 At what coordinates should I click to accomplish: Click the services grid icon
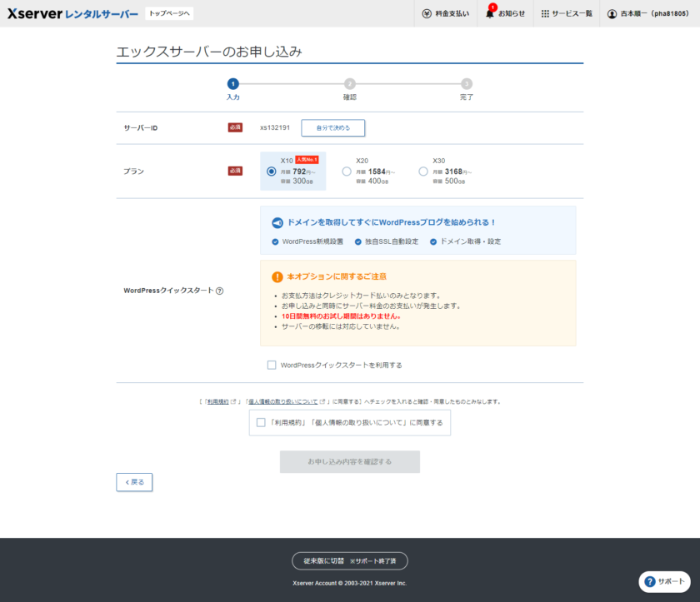point(545,14)
